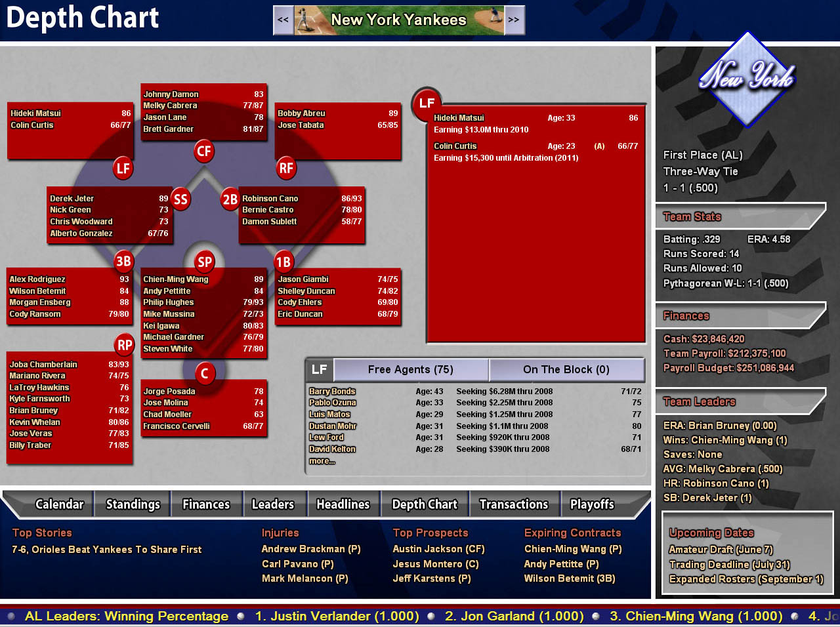Image resolution: width=840 pixels, height=627 pixels.
Task: Open free agent Dustan Mohr
Action: click(333, 426)
